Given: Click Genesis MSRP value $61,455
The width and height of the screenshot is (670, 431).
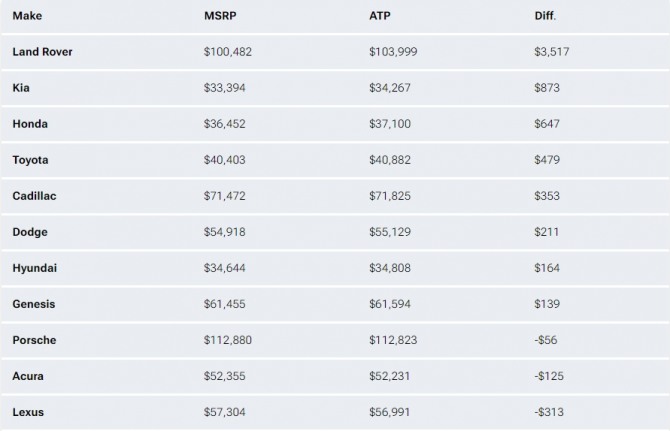Looking at the screenshot, I should pos(225,304).
